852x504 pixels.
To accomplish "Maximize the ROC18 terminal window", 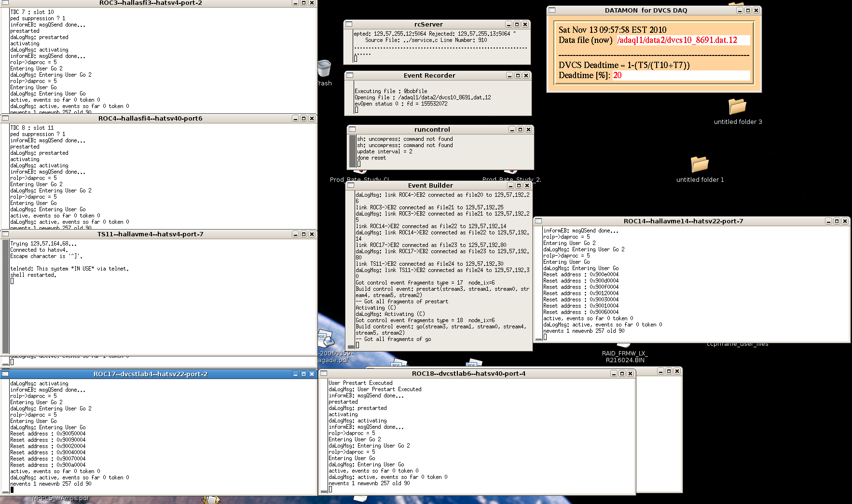I will [x=622, y=373].
